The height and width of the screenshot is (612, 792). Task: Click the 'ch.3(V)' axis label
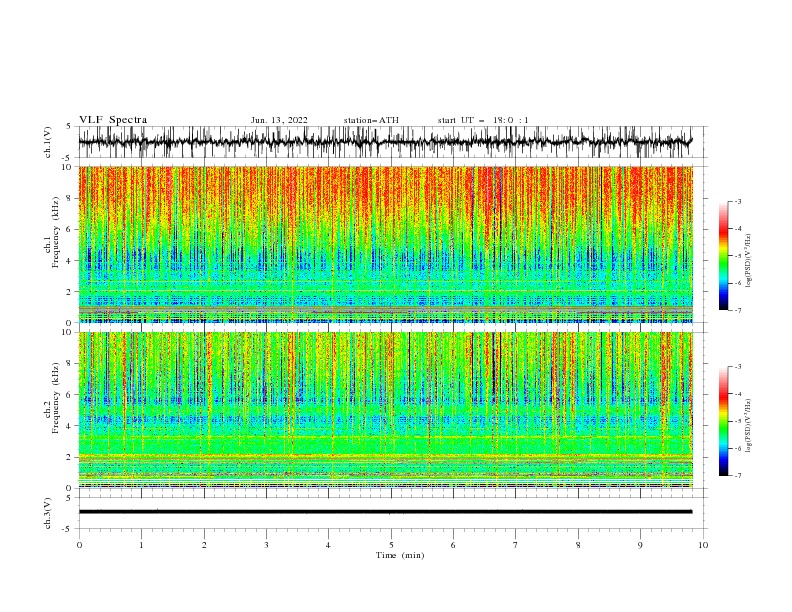pos(48,513)
